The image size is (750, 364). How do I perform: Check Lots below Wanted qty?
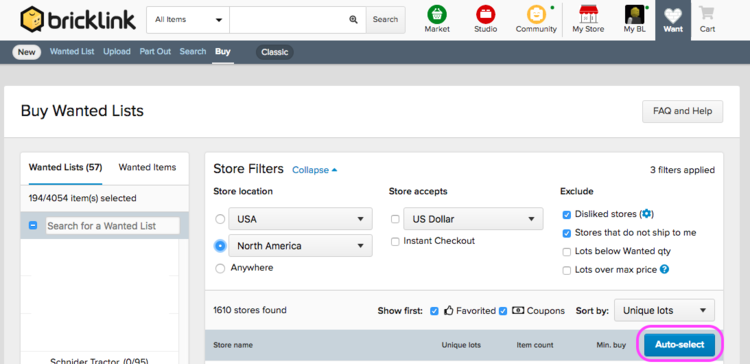click(566, 252)
